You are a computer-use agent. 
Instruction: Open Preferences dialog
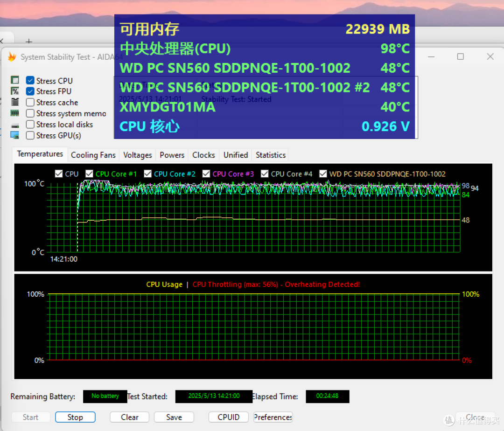click(273, 417)
